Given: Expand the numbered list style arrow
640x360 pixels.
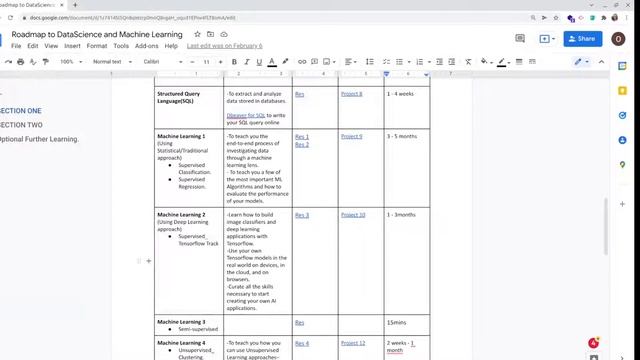Looking at the screenshot, I should tap(429, 62).
